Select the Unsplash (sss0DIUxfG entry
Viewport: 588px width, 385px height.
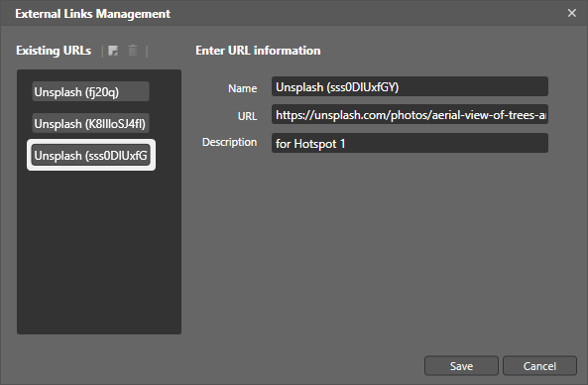(x=91, y=155)
